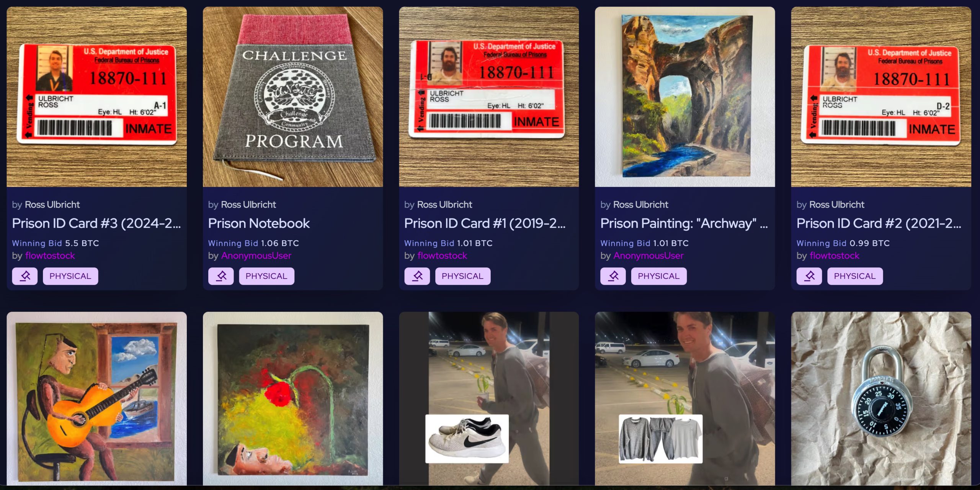View the Challenge Program notebook image
980x490 pixels.
pyautogui.click(x=293, y=97)
